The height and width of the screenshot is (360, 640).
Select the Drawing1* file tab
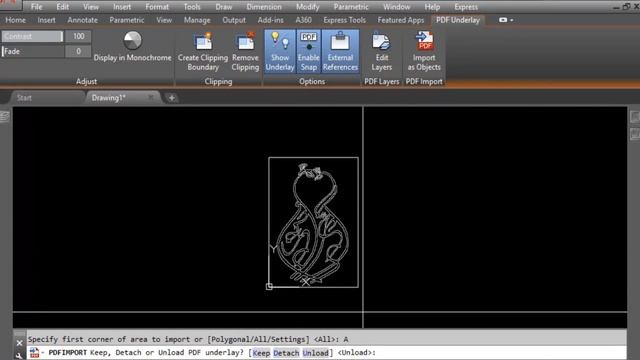108,98
